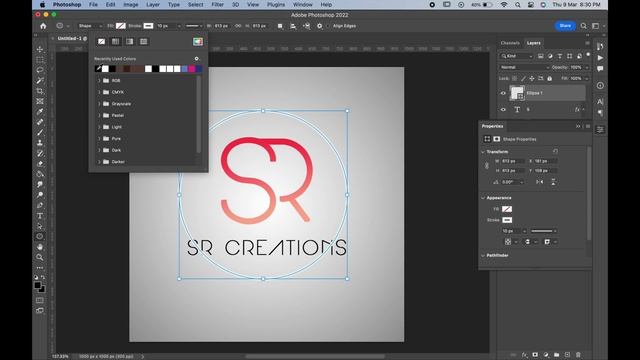Open shape settings gear in options bar

[x=320, y=26]
